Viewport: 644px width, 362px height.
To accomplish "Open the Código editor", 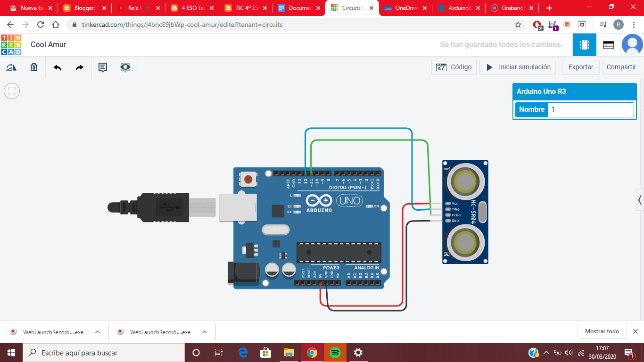I will (x=454, y=67).
